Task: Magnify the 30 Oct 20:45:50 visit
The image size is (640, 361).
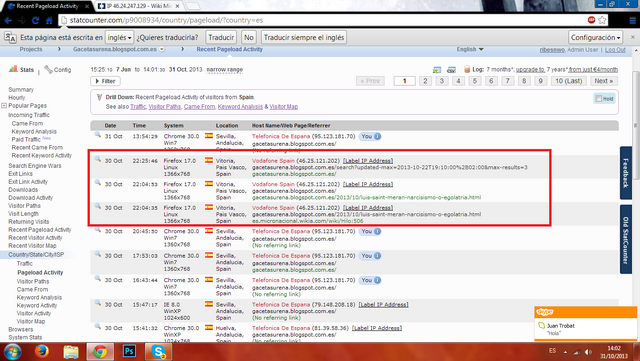Action: point(98,230)
